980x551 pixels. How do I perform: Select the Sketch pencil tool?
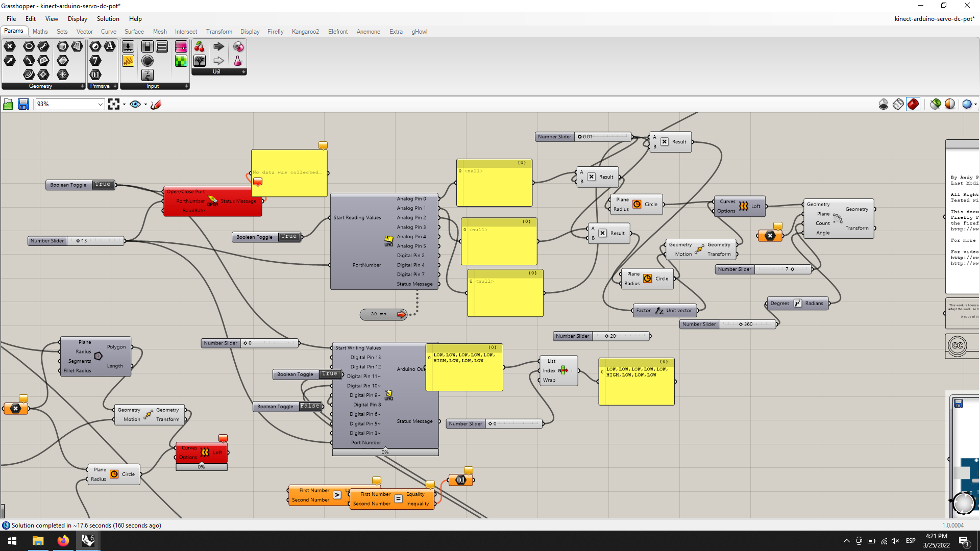tap(156, 104)
